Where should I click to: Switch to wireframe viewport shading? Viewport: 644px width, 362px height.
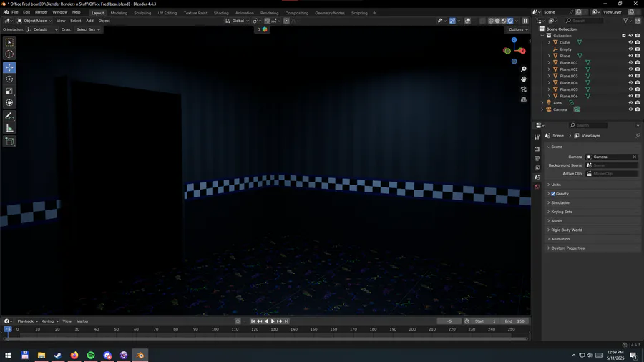pos(491,21)
